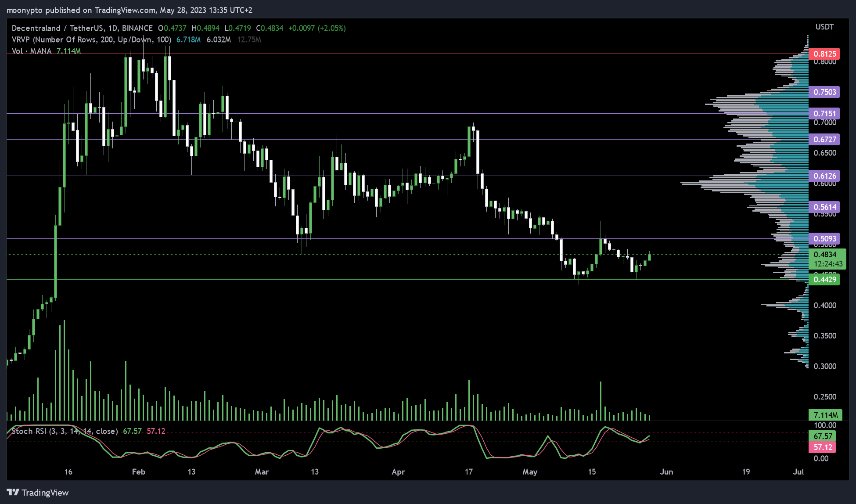Click the purple 0.7503 price label
This screenshot has height=504, width=856.
(824, 92)
